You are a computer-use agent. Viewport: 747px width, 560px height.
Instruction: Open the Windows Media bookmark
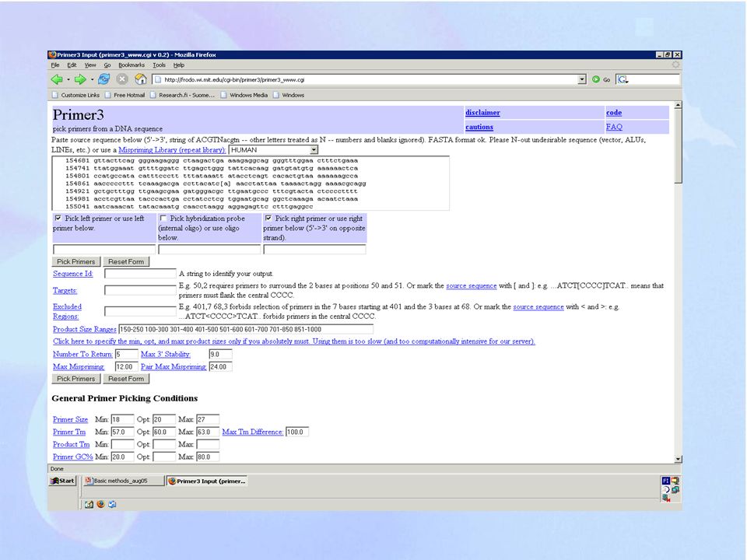[244, 95]
